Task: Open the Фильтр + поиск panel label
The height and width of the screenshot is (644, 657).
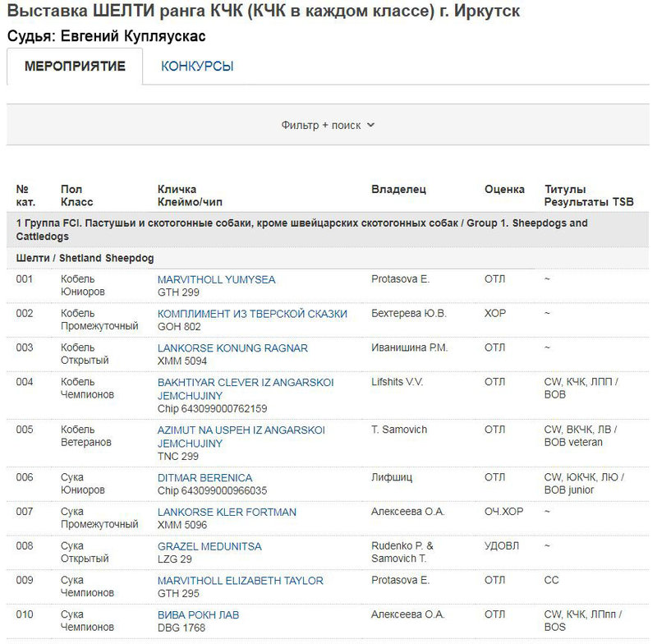Action: click(x=321, y=125)
